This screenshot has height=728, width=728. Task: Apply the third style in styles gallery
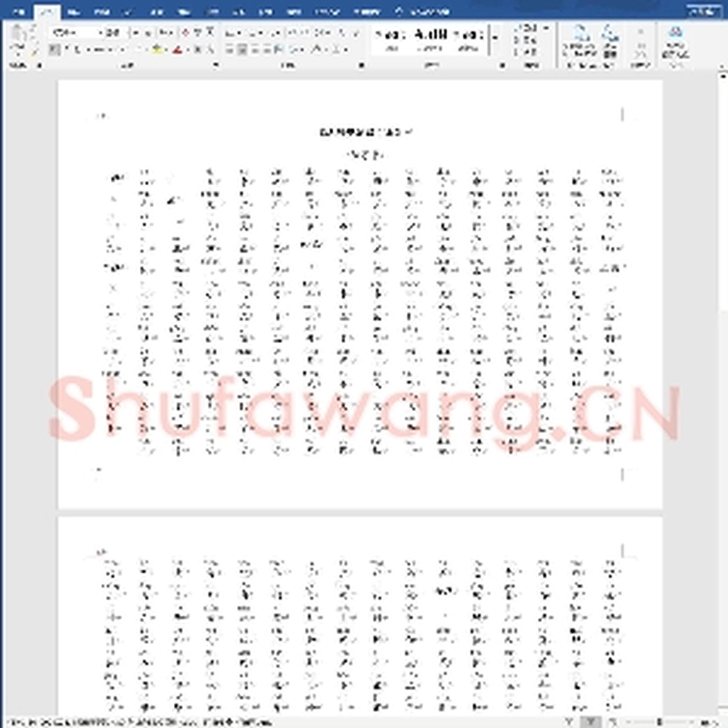click(x=468, y=40)
